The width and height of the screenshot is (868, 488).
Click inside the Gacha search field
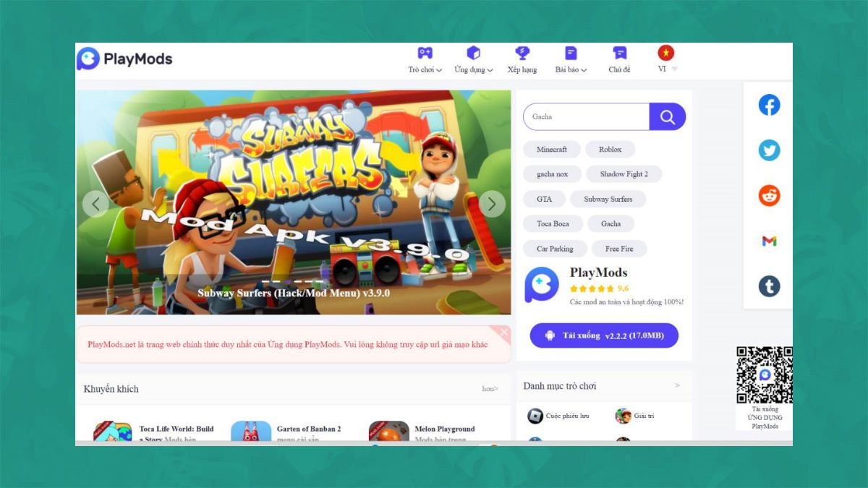(x=586, y=116)
